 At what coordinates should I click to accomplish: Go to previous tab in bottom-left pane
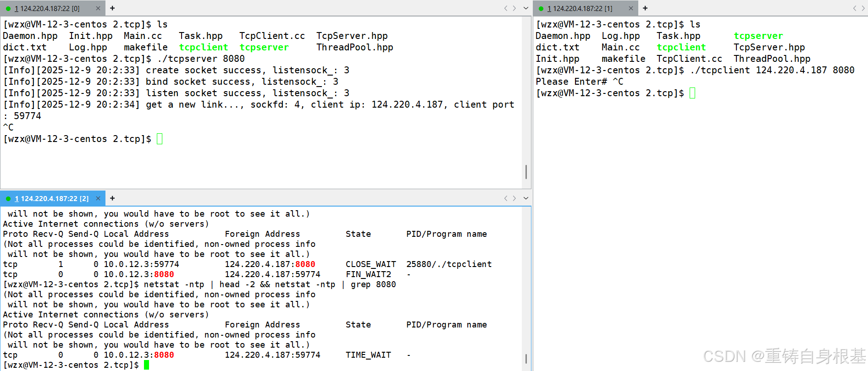pyautogui.click(x=506, y=198)
